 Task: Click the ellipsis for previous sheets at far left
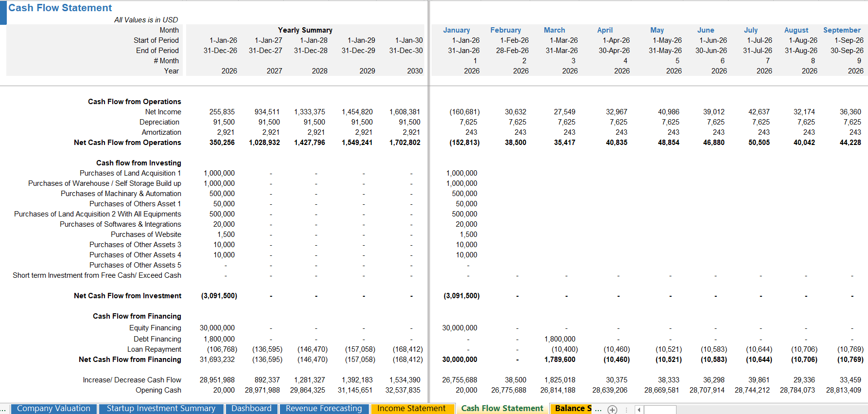[x=3, y=409]
